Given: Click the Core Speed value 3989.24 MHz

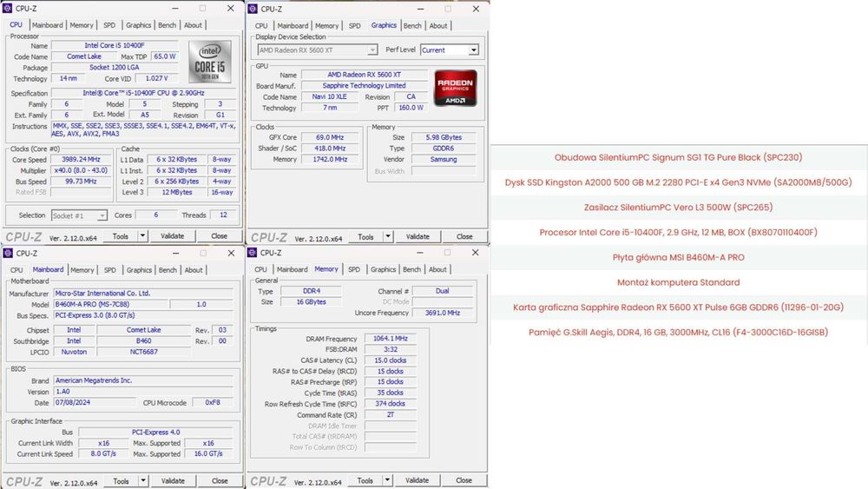Looking at the screenshot, I should (x=81, y=160).
